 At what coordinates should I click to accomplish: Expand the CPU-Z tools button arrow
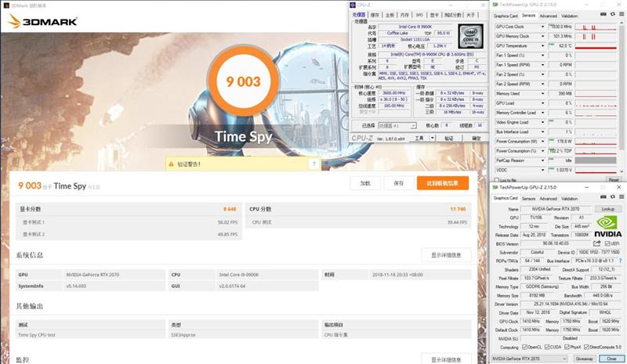point(433,139)
